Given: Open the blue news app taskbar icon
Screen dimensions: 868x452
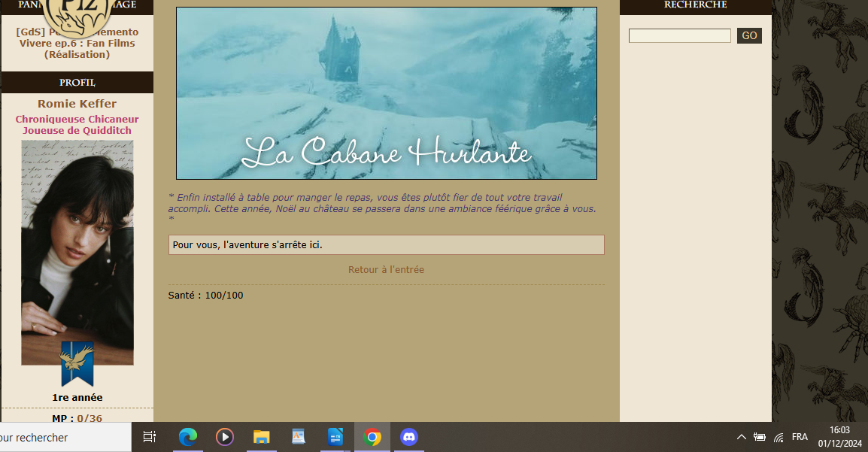Looking at the screenshot, I should coord(335,437).
